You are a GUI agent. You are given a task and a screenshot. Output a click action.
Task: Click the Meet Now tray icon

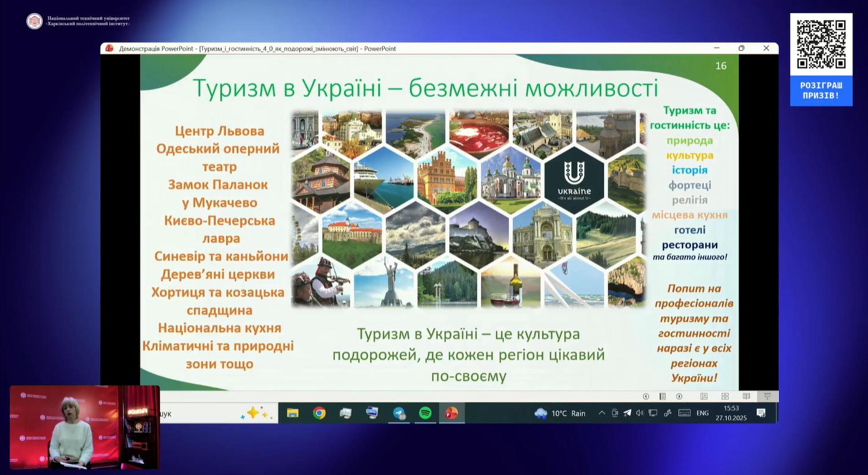[x=615, y=413]
